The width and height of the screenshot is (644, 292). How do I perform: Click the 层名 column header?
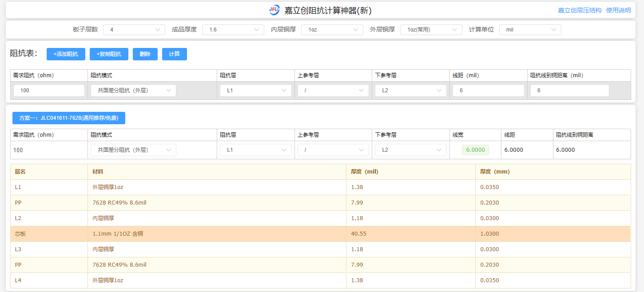click(20, 172)
